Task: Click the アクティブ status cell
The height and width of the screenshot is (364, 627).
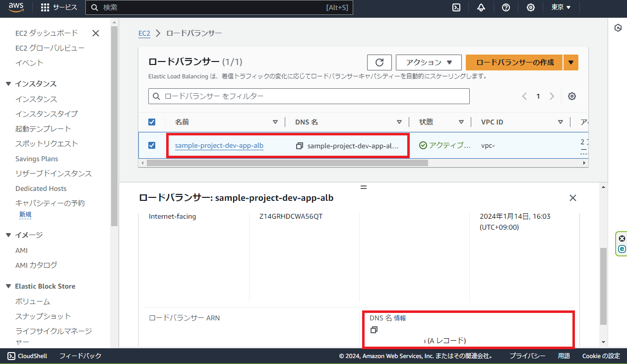Action: (x=445, y=146)
